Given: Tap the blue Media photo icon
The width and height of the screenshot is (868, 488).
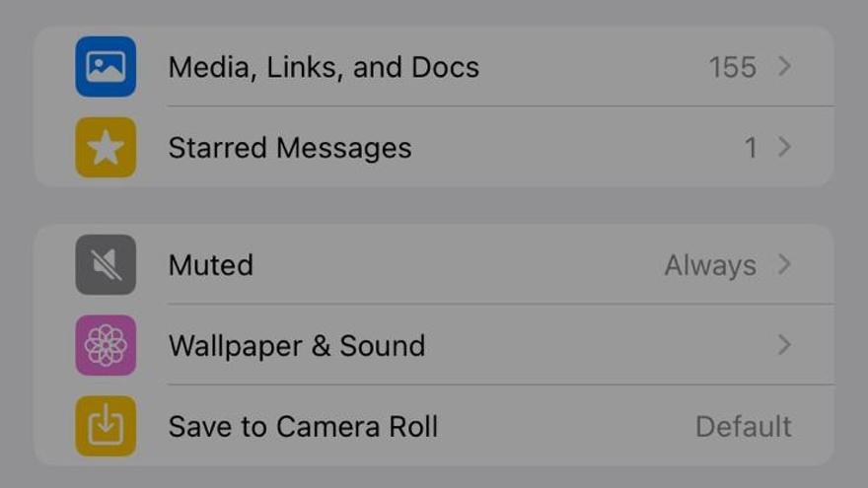Looking at the screenshot, I should point(106,66).
